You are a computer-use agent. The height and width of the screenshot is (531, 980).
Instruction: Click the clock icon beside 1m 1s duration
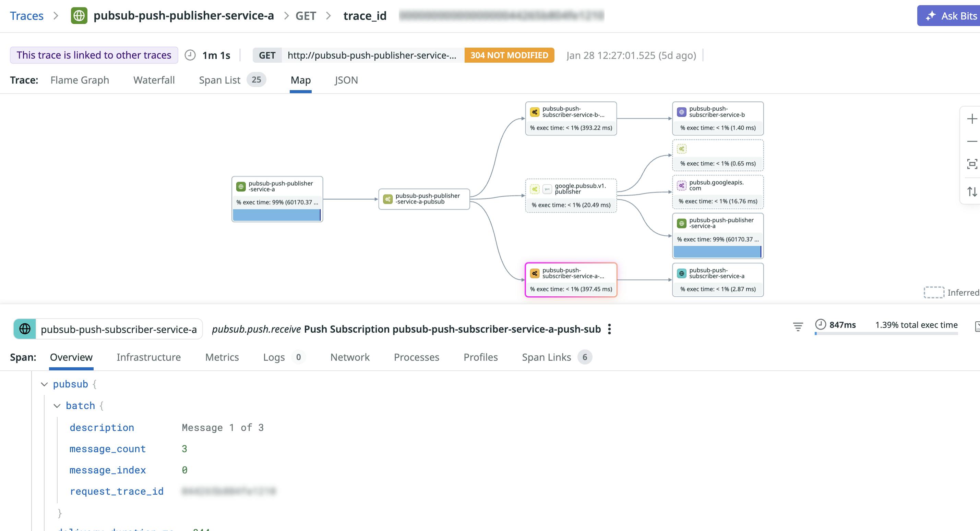[x=191, y=55]
